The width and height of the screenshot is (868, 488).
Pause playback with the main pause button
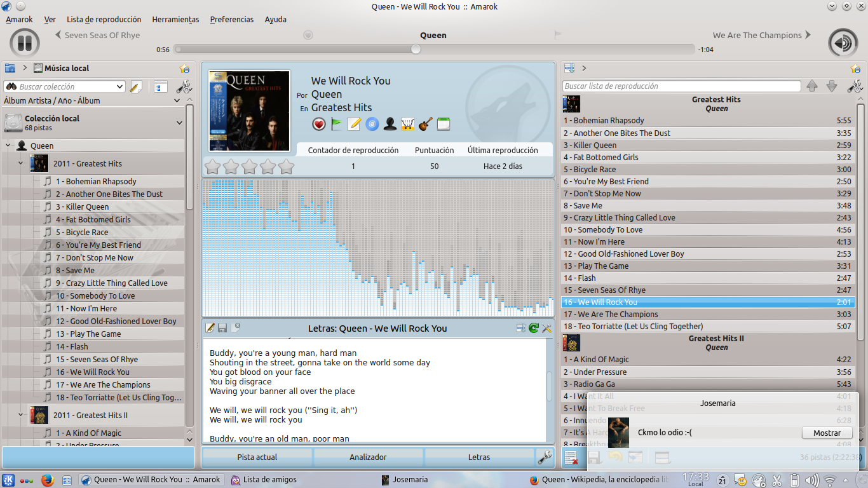pyautogui.click(x=25, y=43)
